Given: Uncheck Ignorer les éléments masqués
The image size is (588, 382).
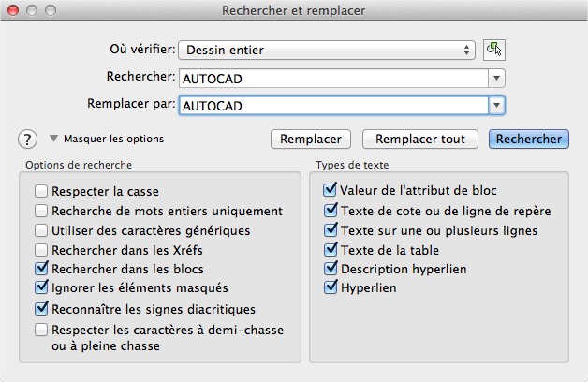Looking at the screenshot, I should click(41, 288).
